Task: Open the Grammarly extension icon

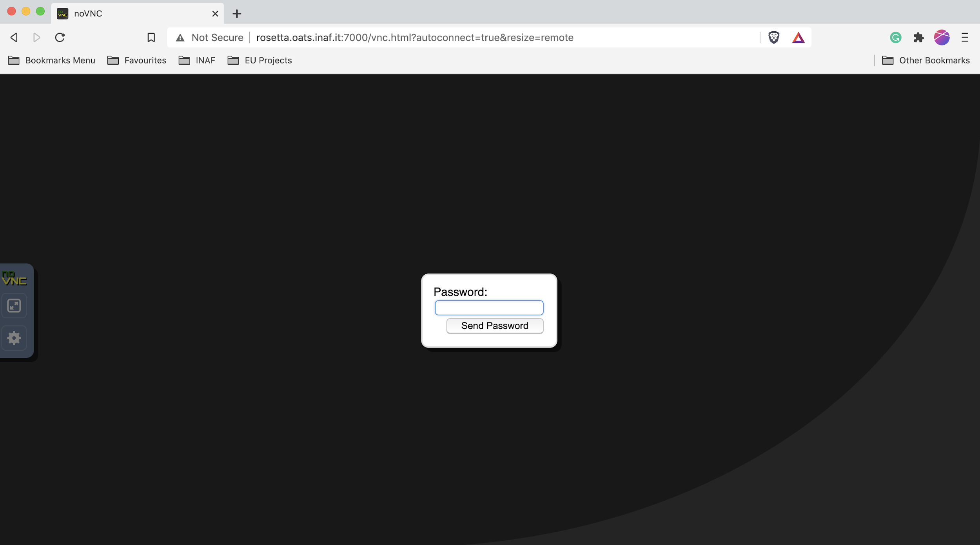Action: point(896,38)
